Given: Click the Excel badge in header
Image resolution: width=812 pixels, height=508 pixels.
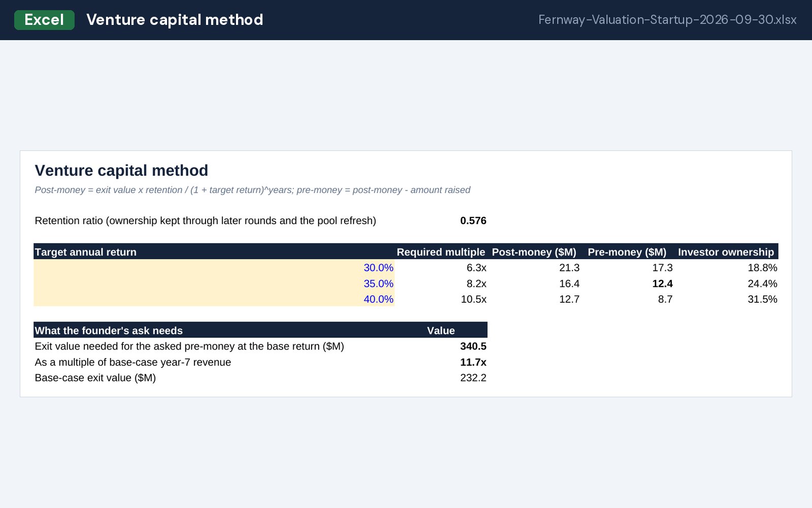Looking at the screenshot, I should (44, 20).
